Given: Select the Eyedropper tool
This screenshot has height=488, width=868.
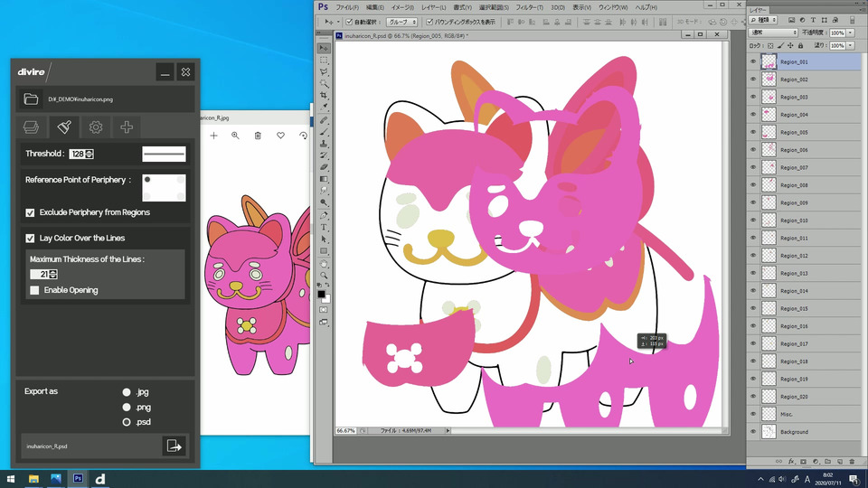Looking at the screenshot, I should click(324, 107).
